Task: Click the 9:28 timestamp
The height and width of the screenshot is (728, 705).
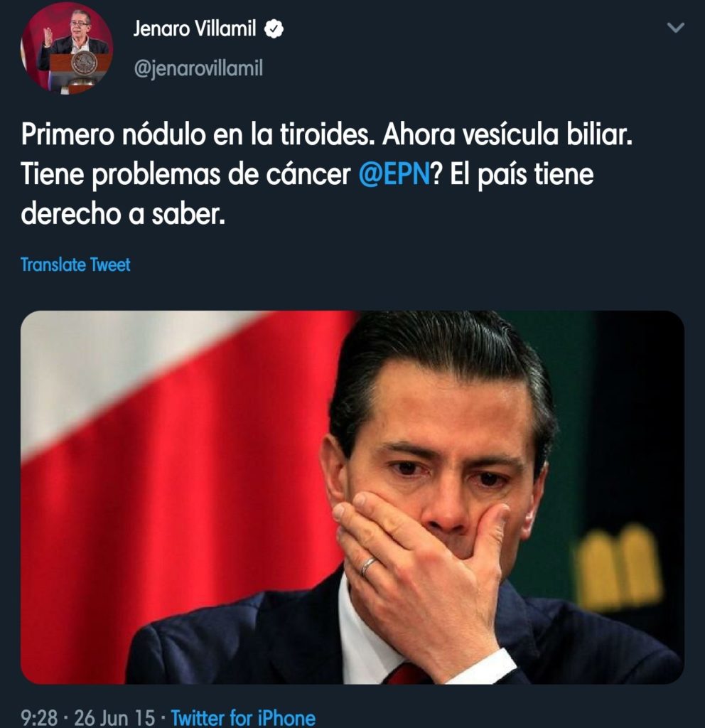Action: 40,717
